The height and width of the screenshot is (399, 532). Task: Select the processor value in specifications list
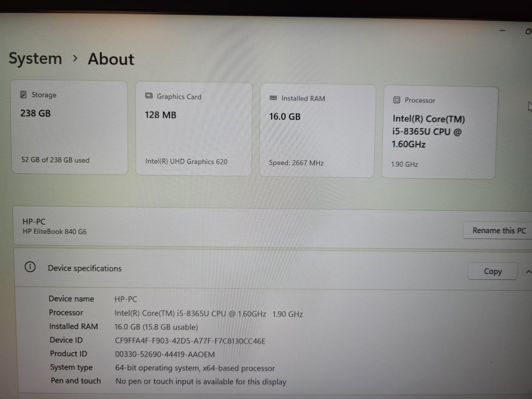(x=208, y=314)
